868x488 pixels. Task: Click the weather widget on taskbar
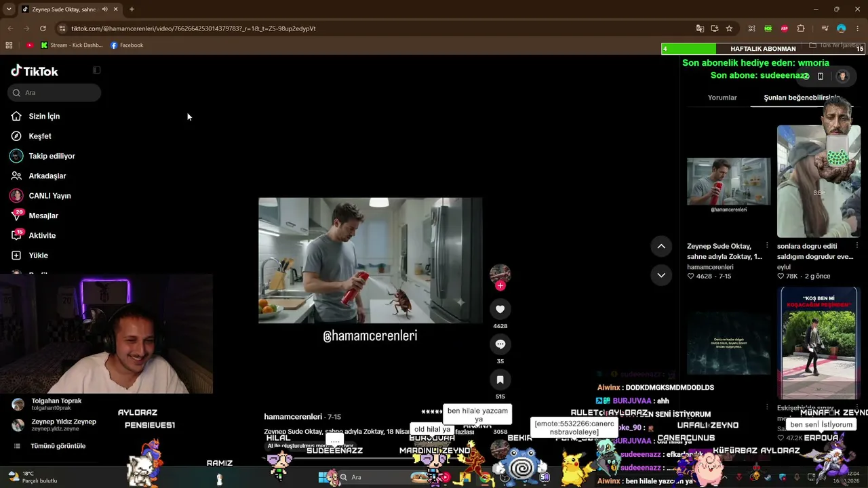(34, 477)
